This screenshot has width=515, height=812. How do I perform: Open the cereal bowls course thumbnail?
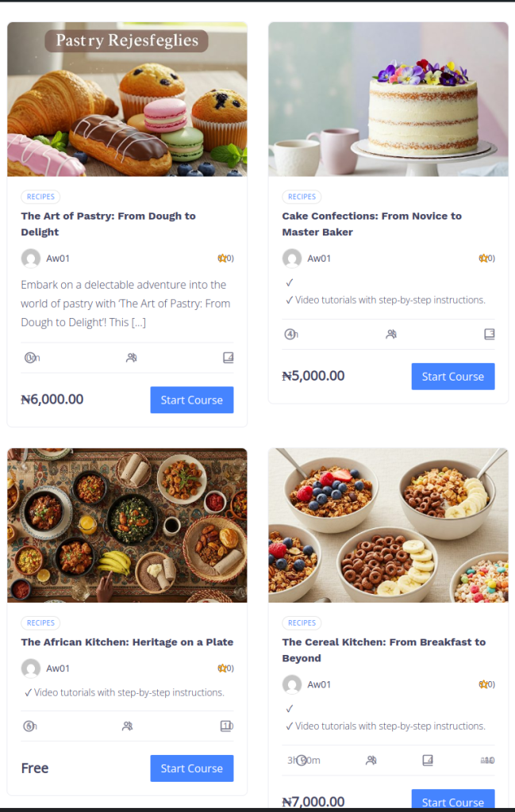[388, 525]
